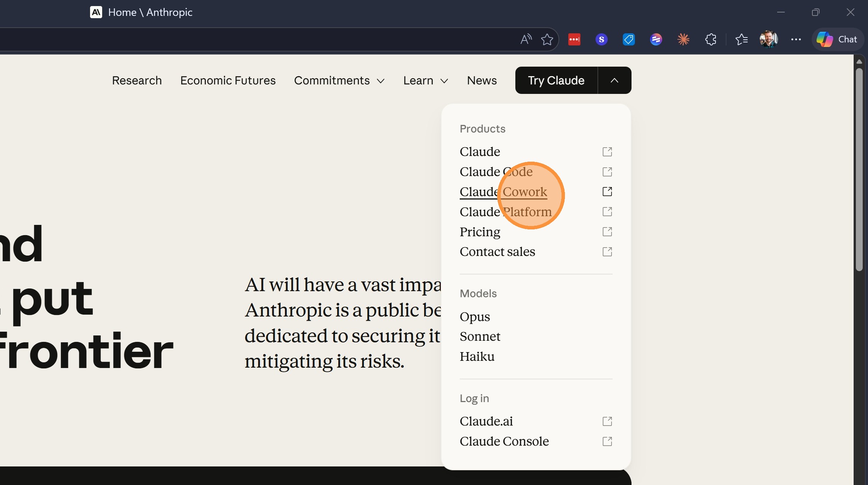Collapse the Try Claude dropdown chevron
868x485 pixels.
pyautogui.click(x=614, y=80)
